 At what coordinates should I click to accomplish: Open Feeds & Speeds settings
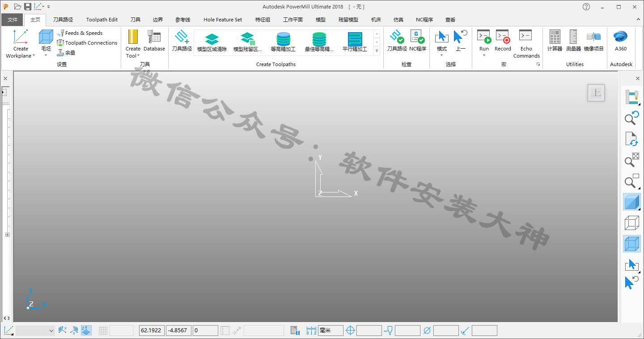tap(80, 33)
